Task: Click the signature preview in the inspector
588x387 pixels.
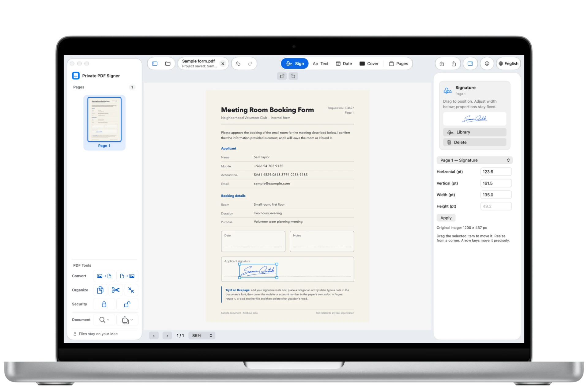Action: click(474, 119)
